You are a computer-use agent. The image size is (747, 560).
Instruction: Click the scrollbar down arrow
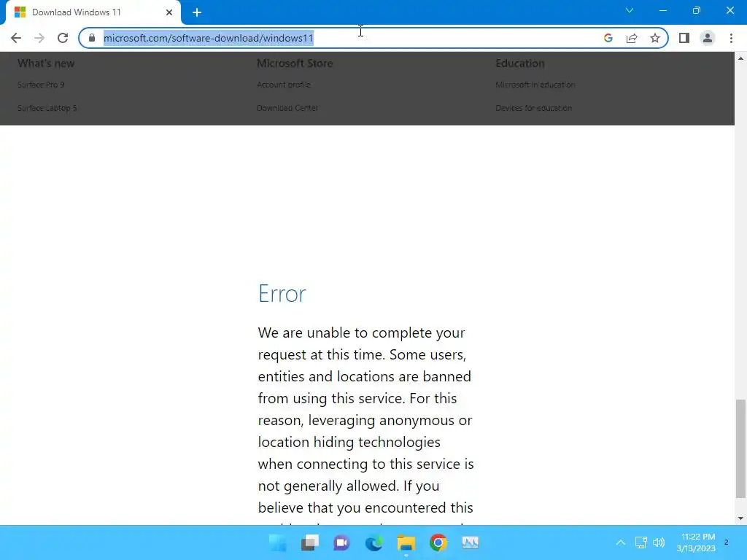point(740,518)
